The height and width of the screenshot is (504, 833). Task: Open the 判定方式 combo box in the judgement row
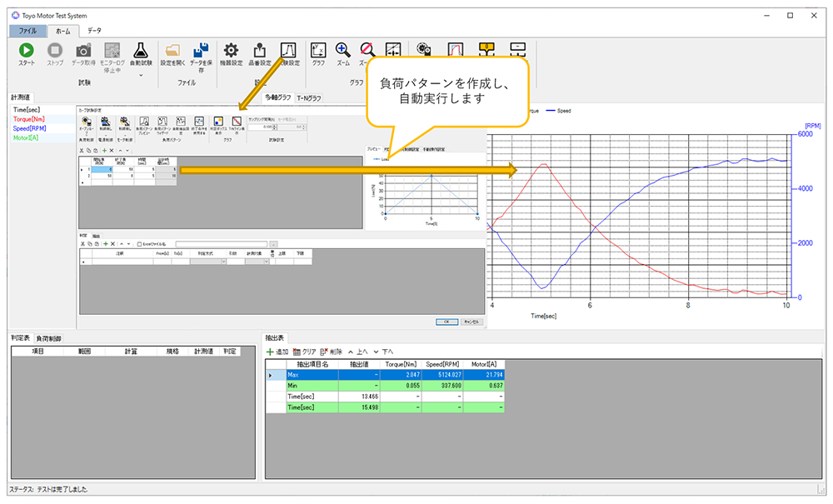208,262
